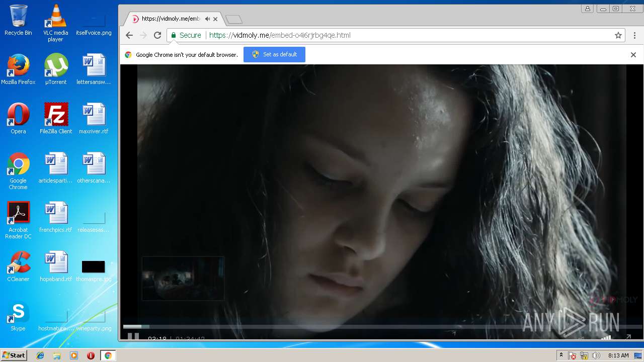
Task: Launch CCleaner from the desktop
Action: click(x=18, y=266)
